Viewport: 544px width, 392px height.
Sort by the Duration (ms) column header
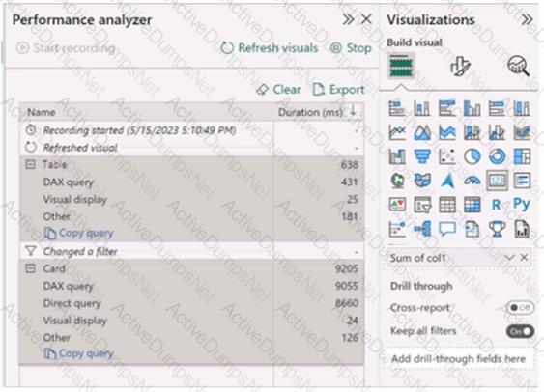[x=310, y=112]
